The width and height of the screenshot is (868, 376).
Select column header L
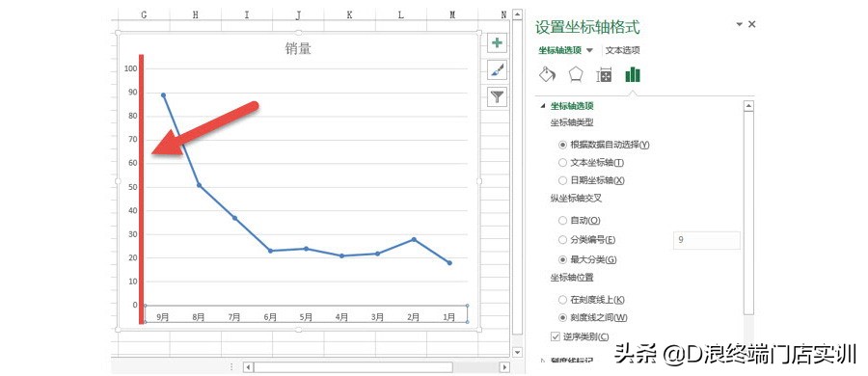pos(401,15)
